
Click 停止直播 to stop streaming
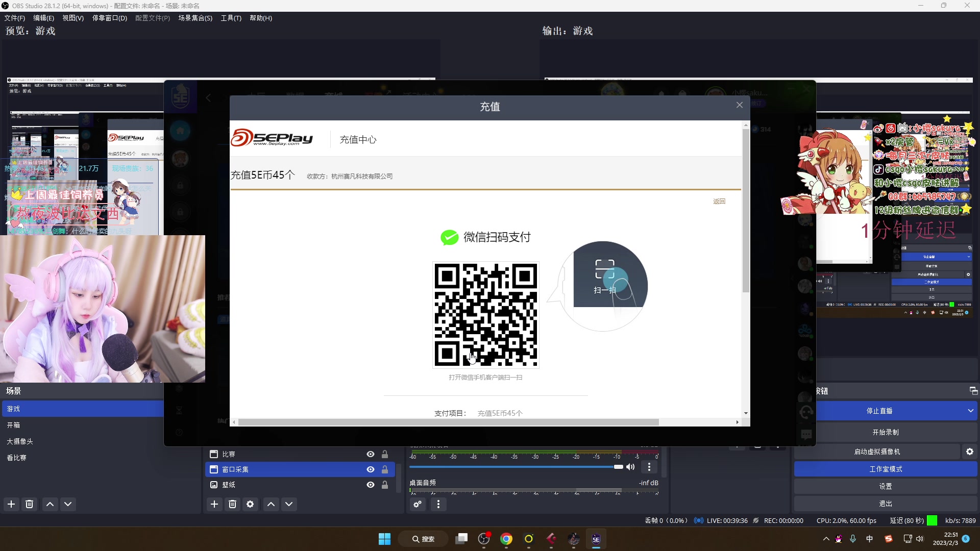tap(879, 411)
